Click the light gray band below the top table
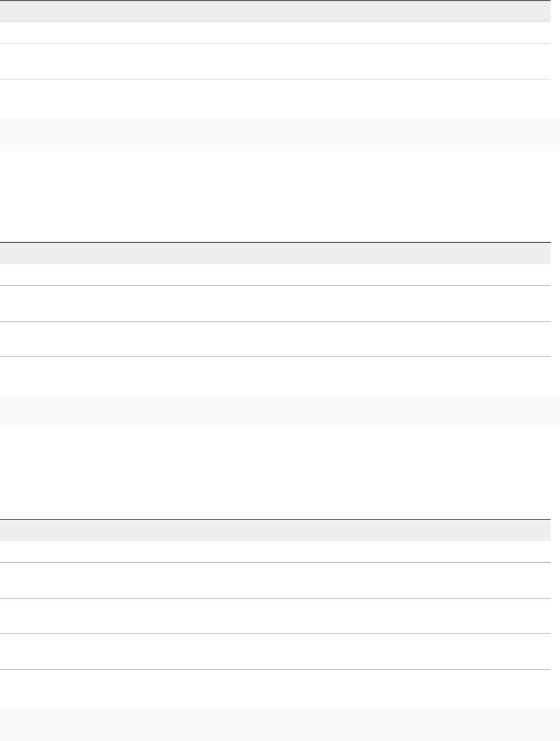560x741 pixels. pyautogui.click(x=280, y=135)
